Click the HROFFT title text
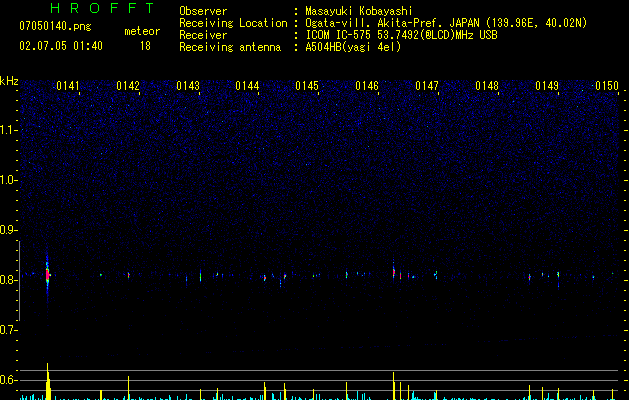Viewport: 629px width, 400px height. 103,8
